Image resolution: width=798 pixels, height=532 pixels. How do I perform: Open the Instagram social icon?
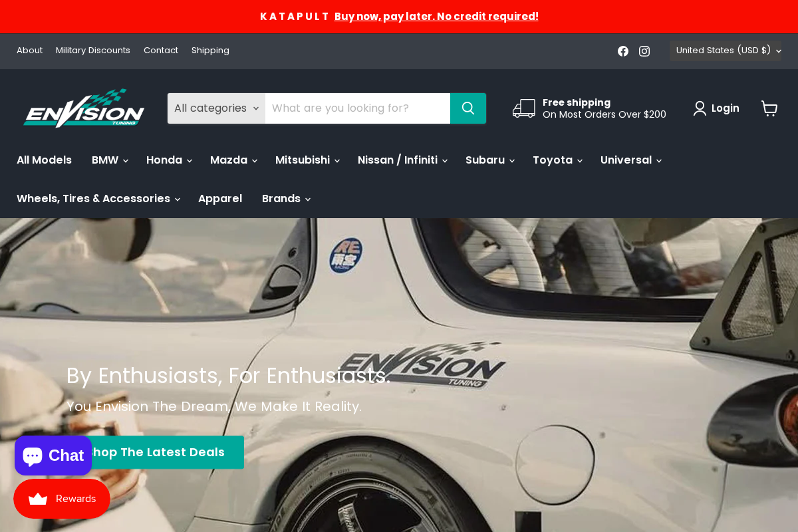pyautogui.click(x=644, y=51)
